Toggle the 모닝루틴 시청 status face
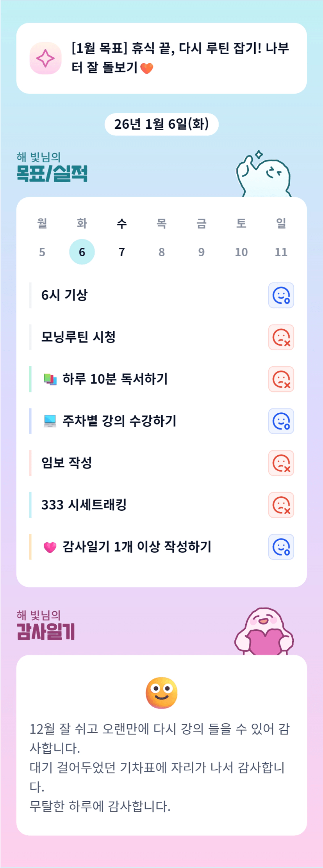 (281, 337)
